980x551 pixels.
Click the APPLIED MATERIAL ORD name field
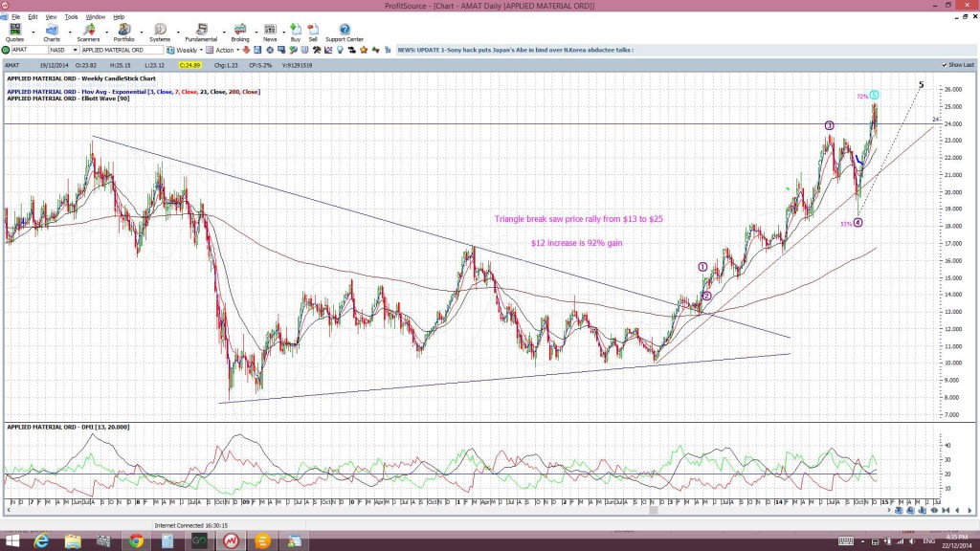coord(122,50)
